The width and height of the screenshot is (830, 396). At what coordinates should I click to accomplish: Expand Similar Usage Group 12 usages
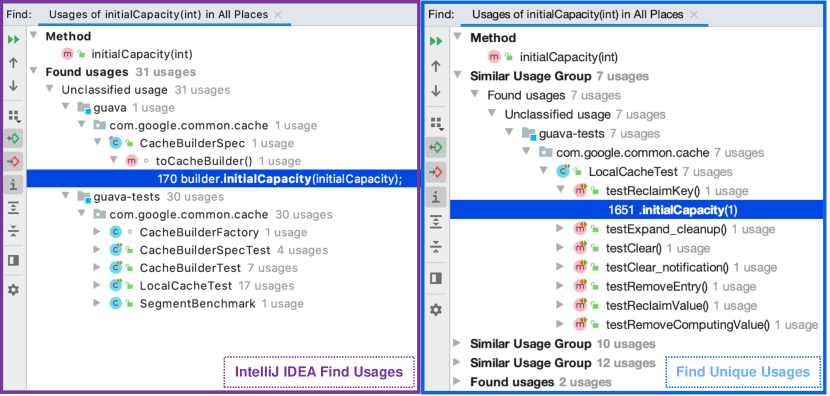pos(458,363)
